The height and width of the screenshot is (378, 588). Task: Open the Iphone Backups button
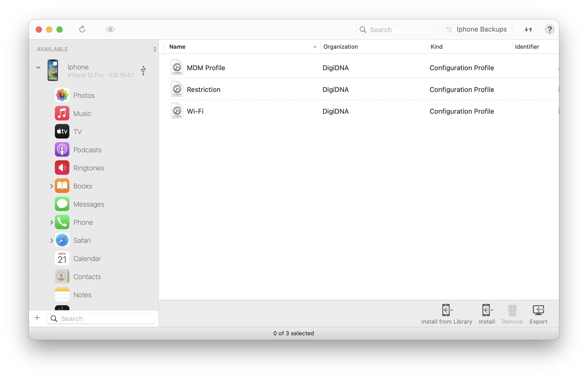477,30
